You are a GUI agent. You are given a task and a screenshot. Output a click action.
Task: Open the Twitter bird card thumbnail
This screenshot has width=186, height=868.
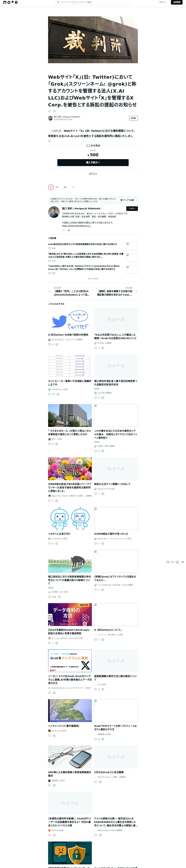click(x=70, y=319)
